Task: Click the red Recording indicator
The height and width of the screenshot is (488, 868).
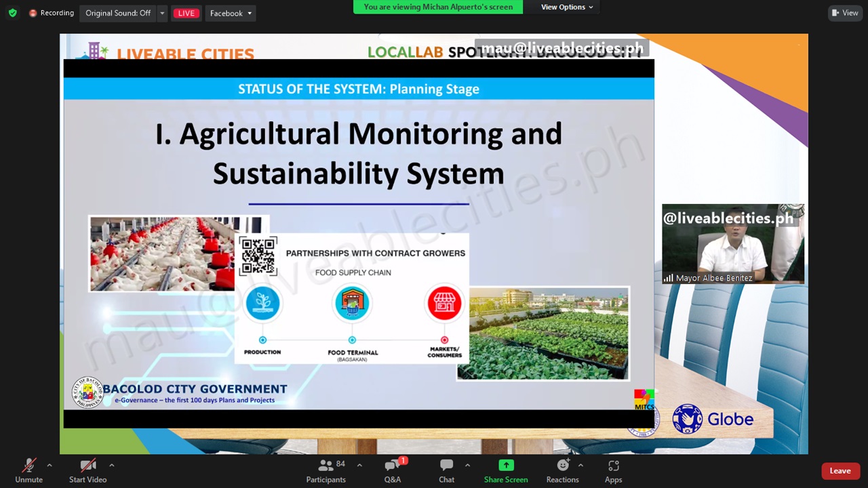Action: (x=52, y=13)
